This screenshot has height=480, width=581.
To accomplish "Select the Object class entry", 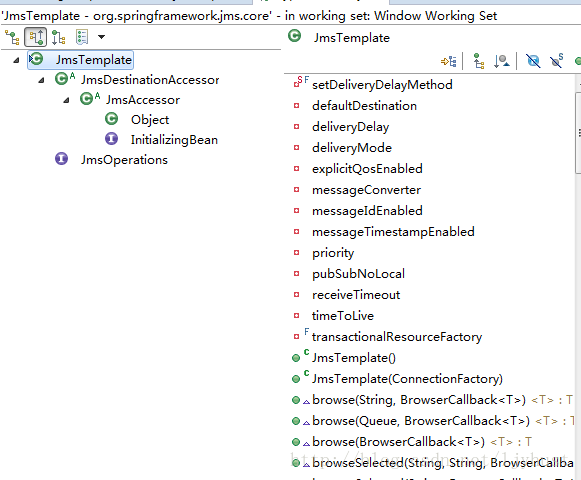I will 150,120.
